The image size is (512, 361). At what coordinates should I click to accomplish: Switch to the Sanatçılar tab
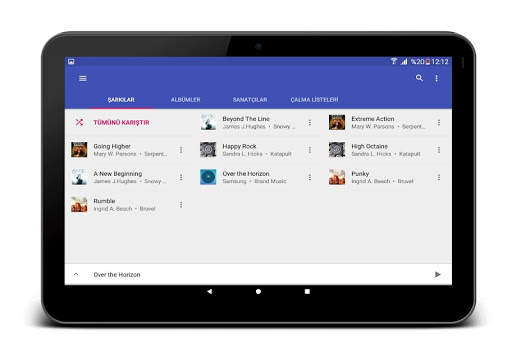coord(250,100)
